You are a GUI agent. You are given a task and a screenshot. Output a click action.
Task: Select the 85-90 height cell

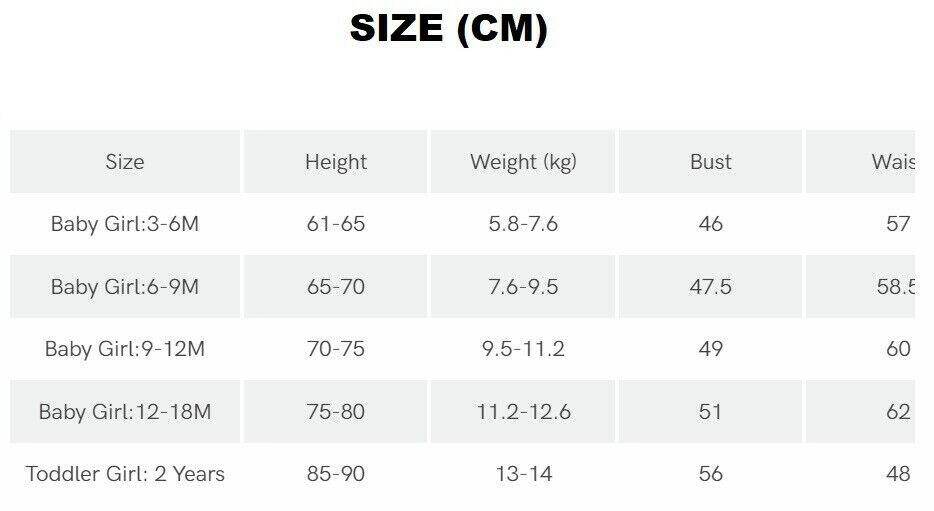336,474
